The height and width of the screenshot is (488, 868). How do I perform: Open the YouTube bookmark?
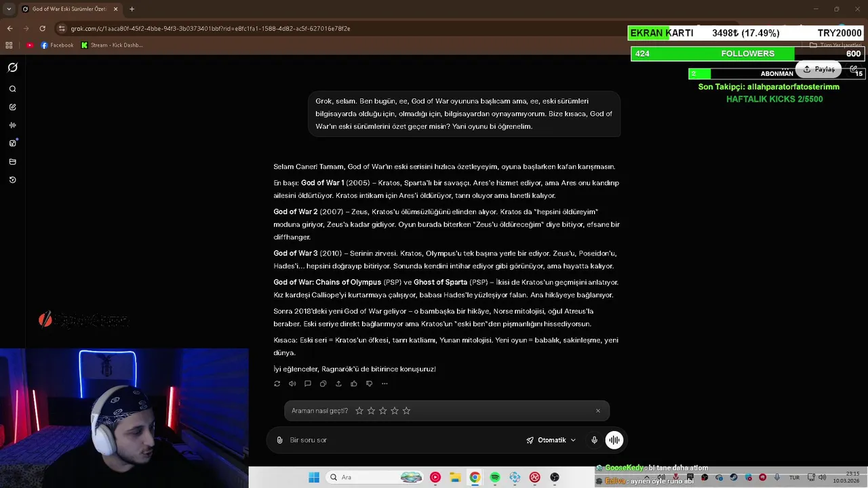[30, 45]
